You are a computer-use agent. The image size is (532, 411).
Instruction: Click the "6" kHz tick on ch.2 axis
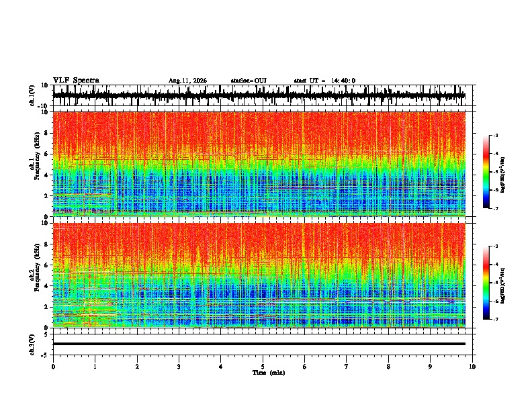pos(46,265)
